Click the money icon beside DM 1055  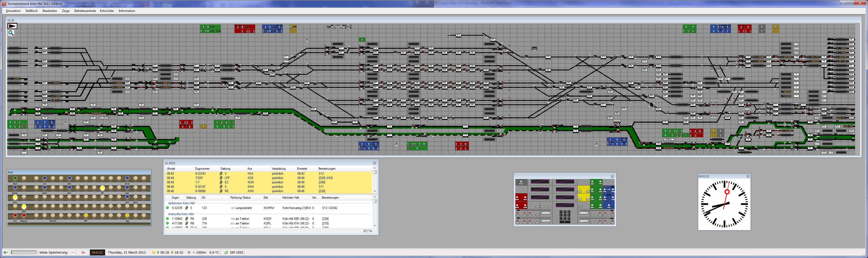[226, 252]
